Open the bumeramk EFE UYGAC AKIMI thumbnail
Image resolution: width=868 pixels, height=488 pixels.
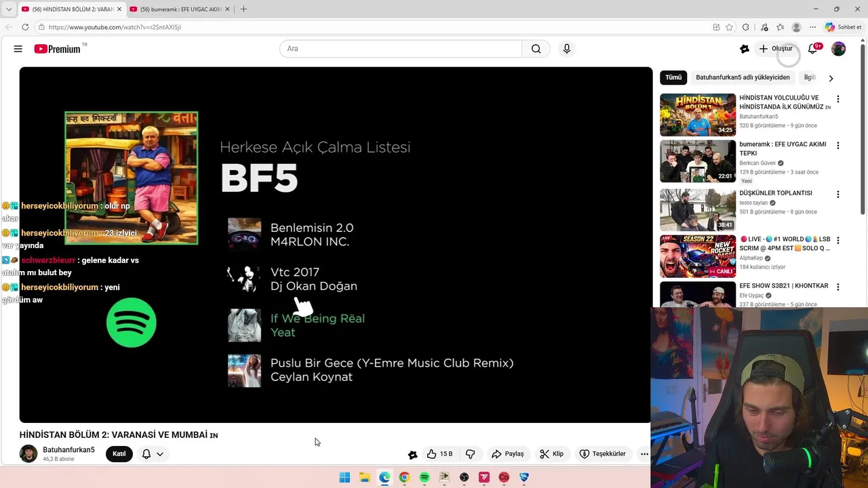(x=698, y=161)
